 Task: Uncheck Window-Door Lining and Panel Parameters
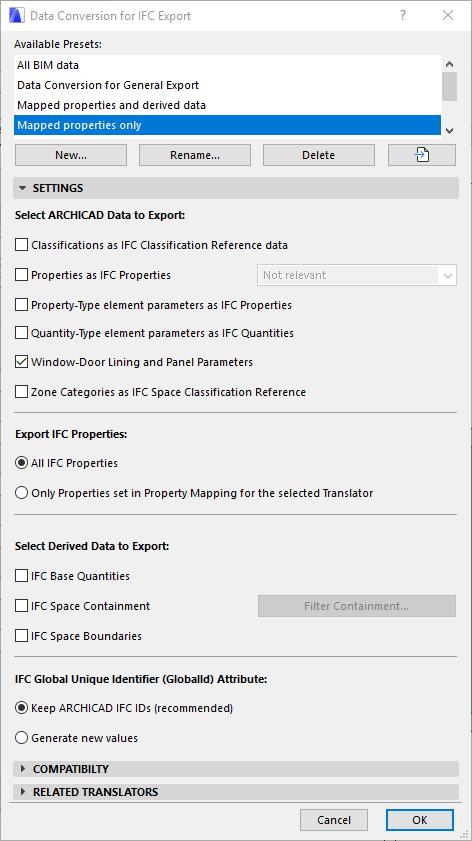pyautogui.click(x=21, y=362)
